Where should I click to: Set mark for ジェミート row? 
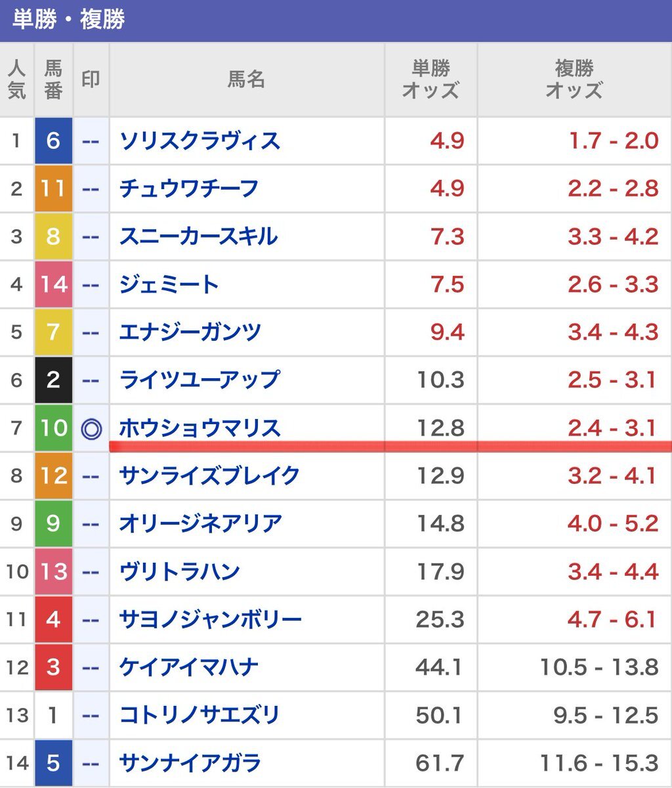click(x=91, y=284)
